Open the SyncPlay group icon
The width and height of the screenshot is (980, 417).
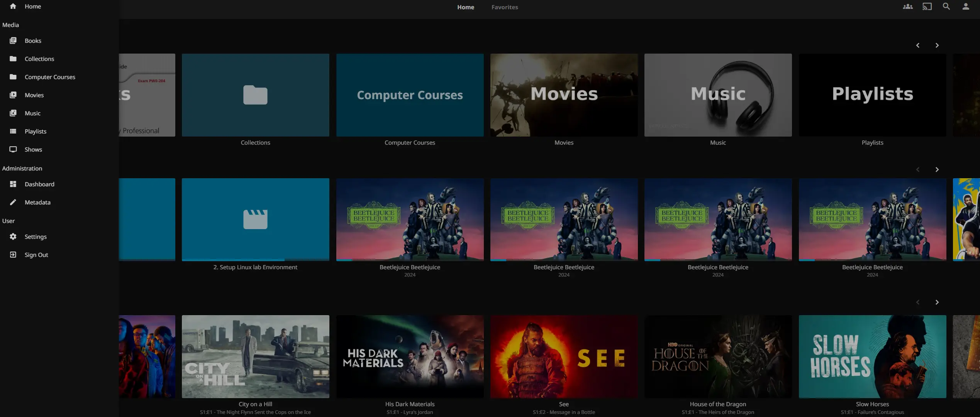tap(908, 7)
